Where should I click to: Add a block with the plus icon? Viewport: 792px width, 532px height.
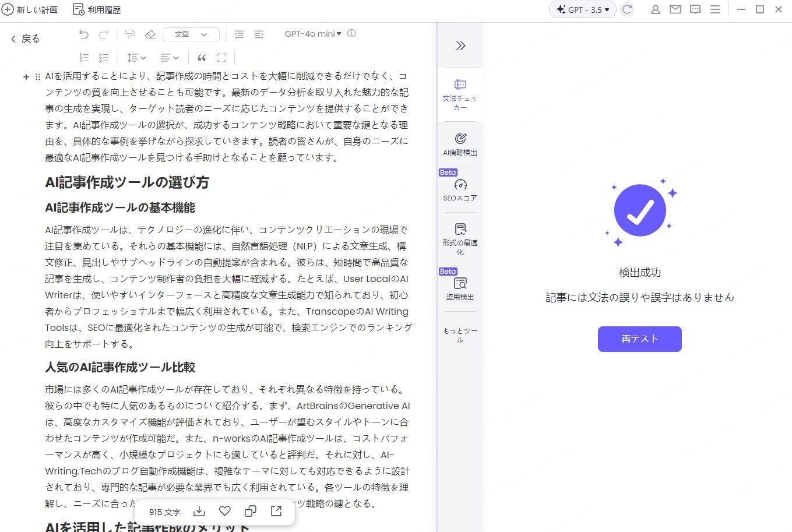click(26, 77)
